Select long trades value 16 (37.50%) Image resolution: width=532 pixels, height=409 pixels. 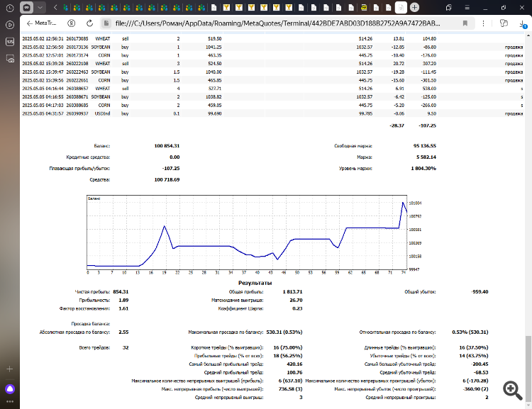click(474, 347)
